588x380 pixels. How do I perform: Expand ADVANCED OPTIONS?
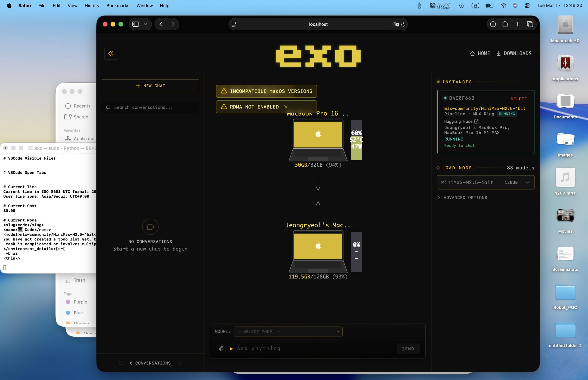(463, 198)
